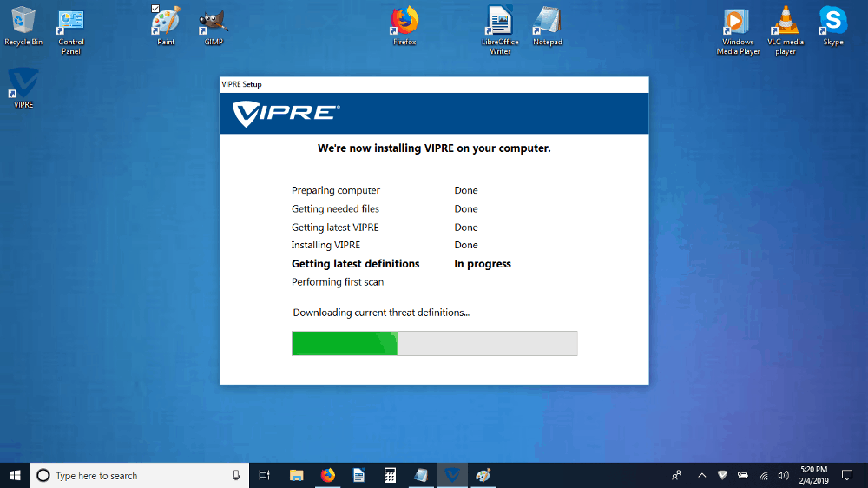868x488 pixels.
Task: Click 'Done' next to Preparing computer
Action: (x=466, y=190)
